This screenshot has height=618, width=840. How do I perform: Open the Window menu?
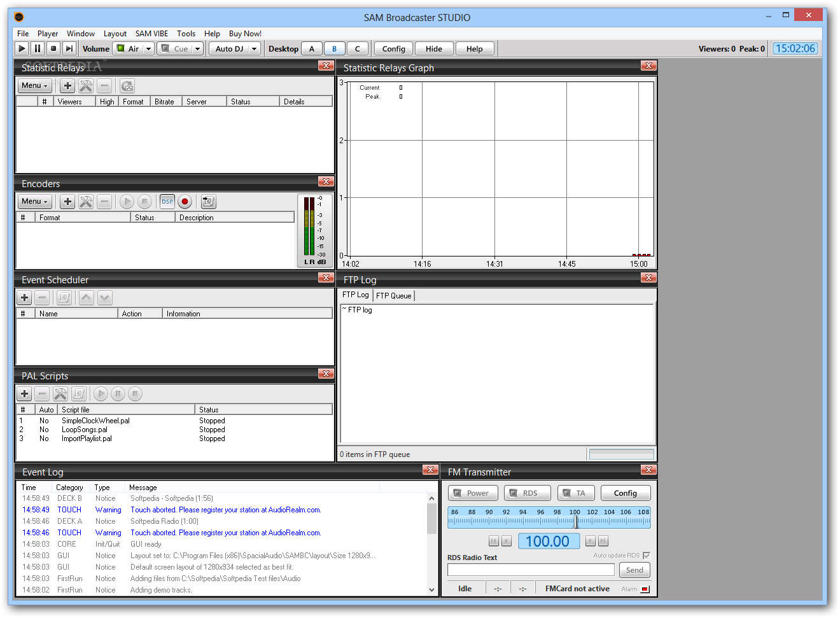(81, 34)
